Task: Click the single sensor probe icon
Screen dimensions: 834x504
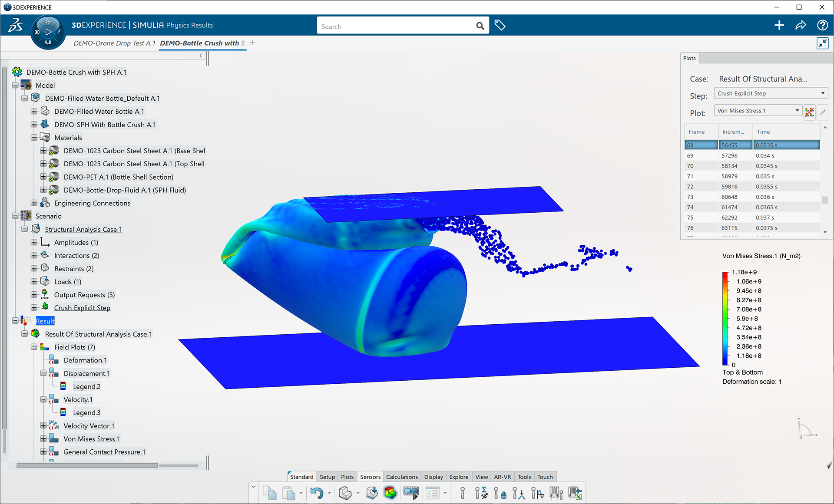Action: (463, 493)
